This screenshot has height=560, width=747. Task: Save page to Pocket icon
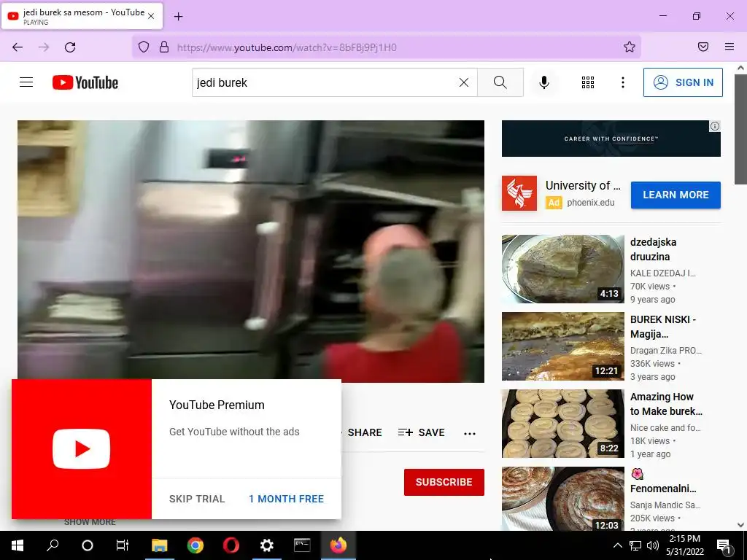click(703, 47)
